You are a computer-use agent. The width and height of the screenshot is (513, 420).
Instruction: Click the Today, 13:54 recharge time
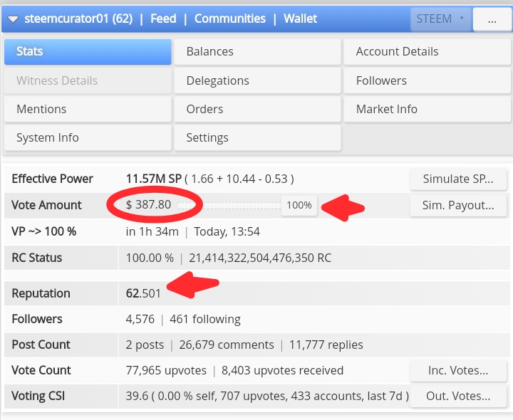tap(227, 232)
